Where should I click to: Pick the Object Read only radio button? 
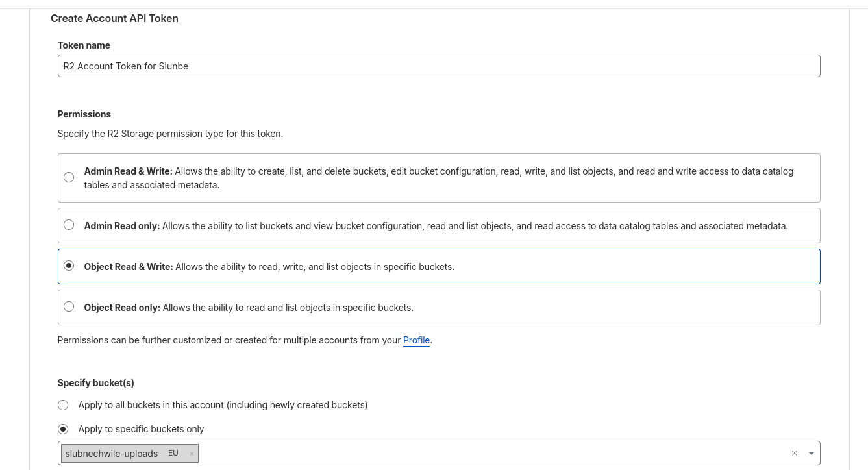click(69, 306)
